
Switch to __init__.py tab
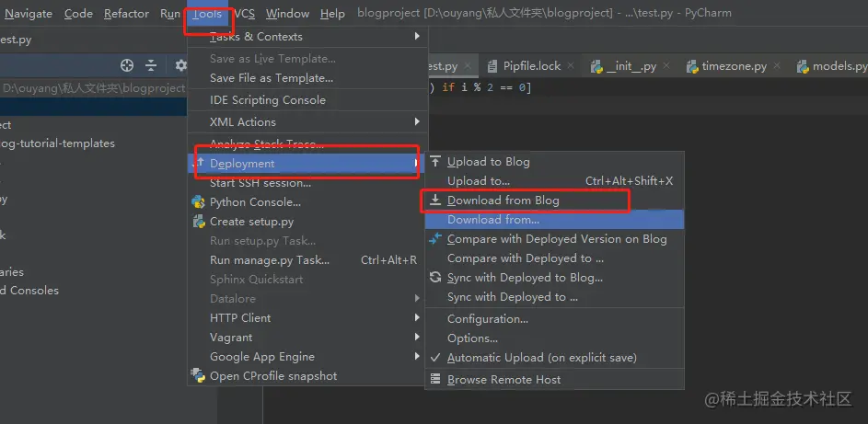tap(630, 66)
